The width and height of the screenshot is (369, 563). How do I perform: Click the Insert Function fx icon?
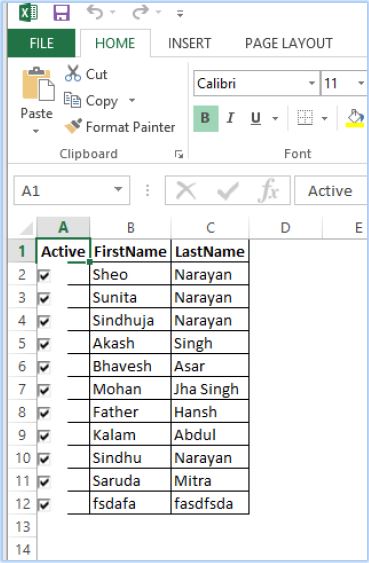(x=268, y=190)
